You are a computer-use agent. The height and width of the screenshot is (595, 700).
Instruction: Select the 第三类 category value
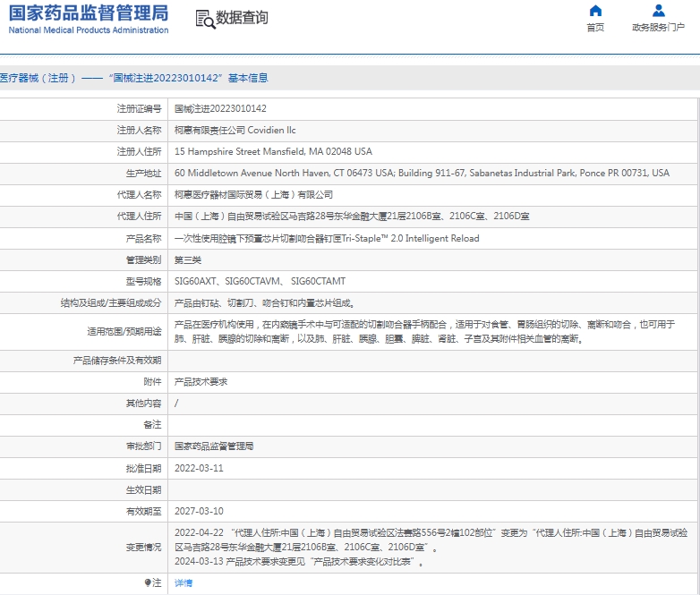[x=187, y=259]
